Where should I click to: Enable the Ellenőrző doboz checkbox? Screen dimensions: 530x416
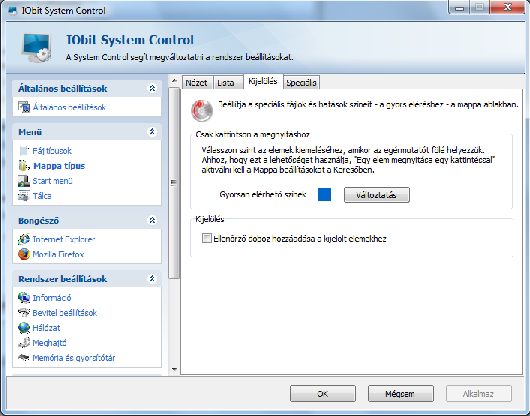pos(207,238)
